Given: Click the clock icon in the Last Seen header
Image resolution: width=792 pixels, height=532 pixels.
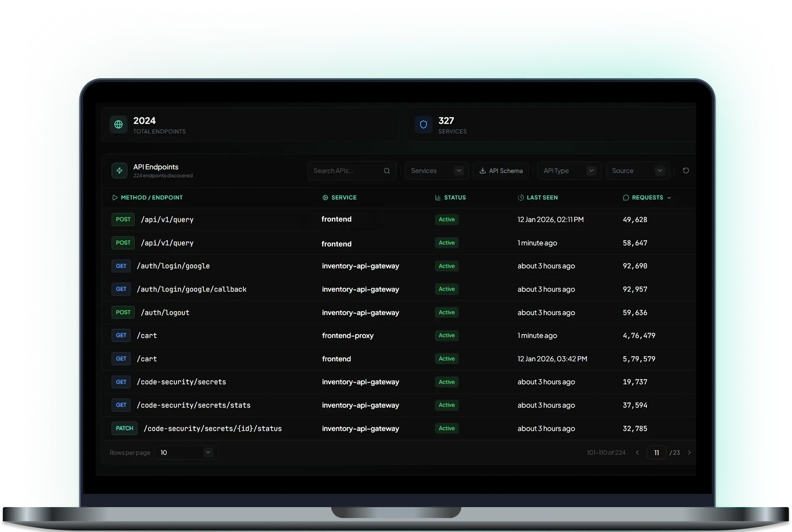Looking at the screenshot, I should coord(521,198).
